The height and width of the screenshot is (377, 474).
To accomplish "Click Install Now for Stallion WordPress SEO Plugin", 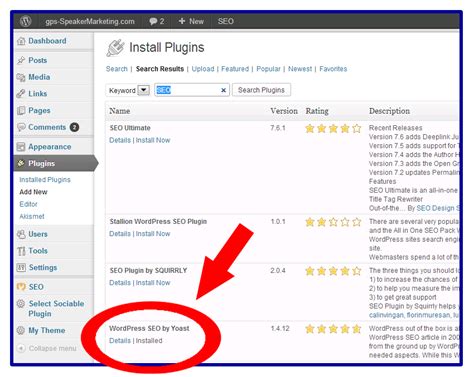I will [153, 234].
